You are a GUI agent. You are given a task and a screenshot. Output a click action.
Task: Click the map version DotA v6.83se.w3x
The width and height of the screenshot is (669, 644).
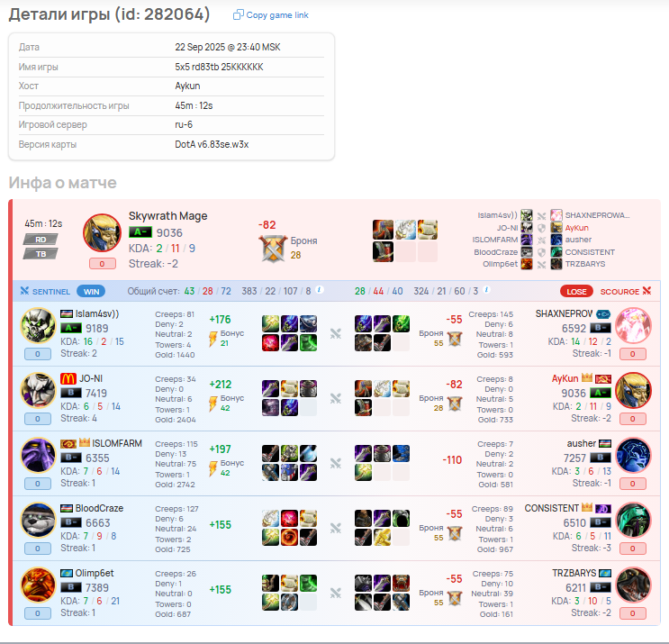212,144
